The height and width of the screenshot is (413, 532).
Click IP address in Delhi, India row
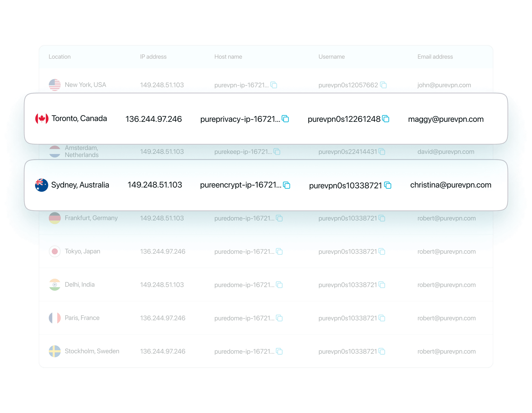point(162,285)
